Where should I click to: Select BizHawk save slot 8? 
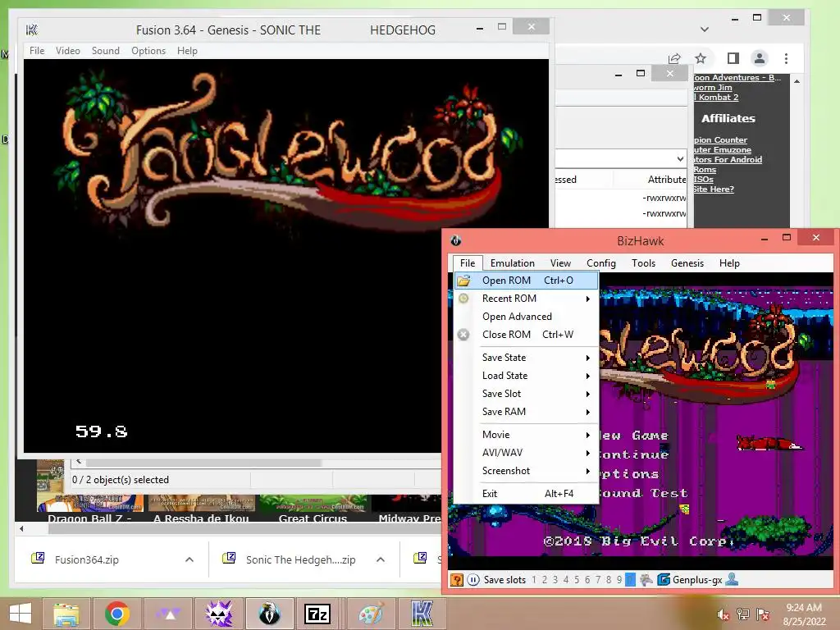pyautogui.click(x=609, y=580)
